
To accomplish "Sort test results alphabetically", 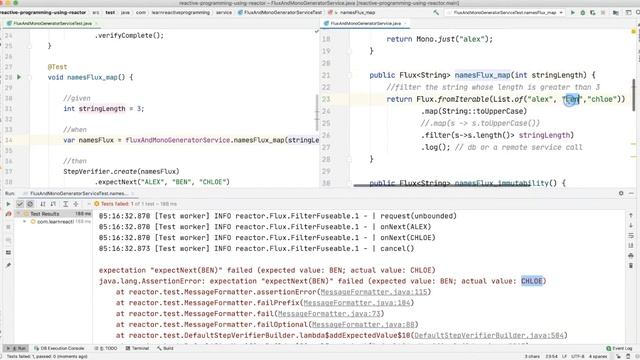I will 43,204.
